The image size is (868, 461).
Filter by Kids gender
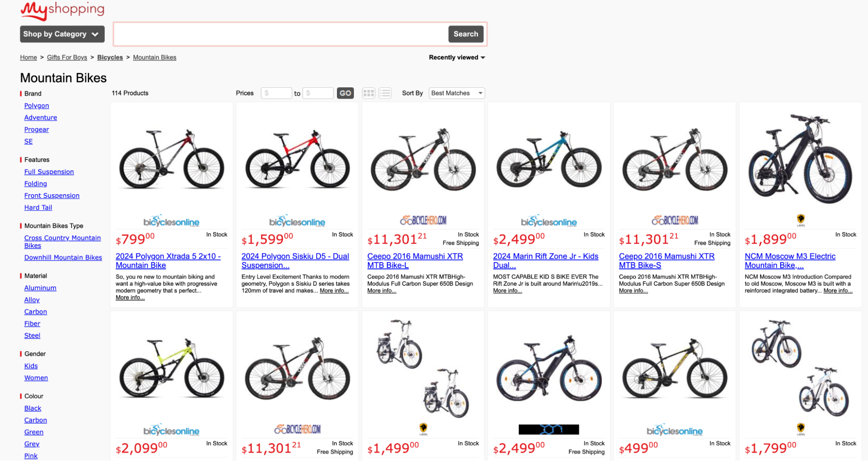coord(31,366)
